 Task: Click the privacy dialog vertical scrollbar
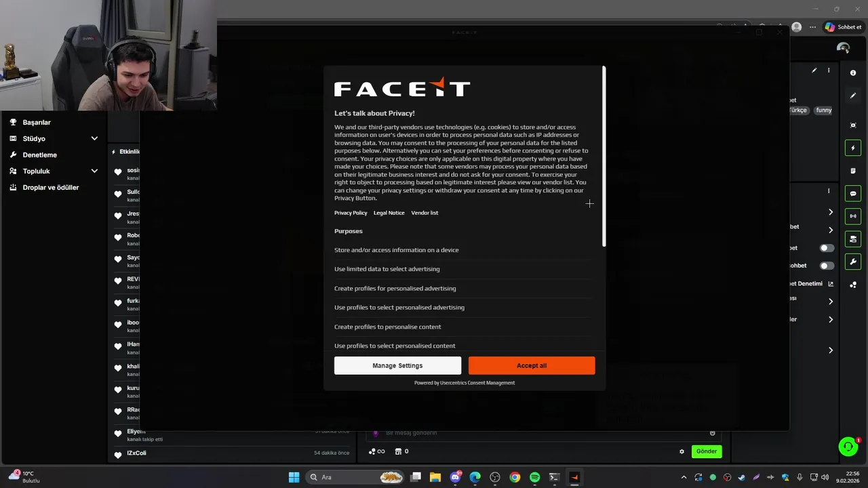[604, 157]
